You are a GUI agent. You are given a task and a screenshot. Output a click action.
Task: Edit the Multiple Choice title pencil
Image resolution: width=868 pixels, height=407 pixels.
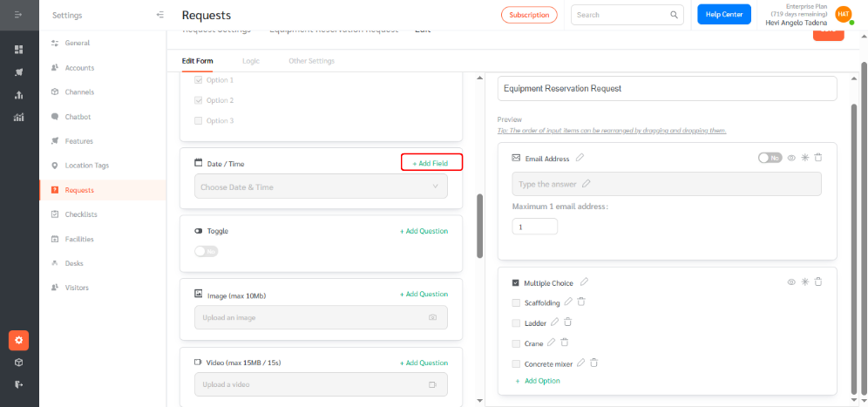pos(584,282)
